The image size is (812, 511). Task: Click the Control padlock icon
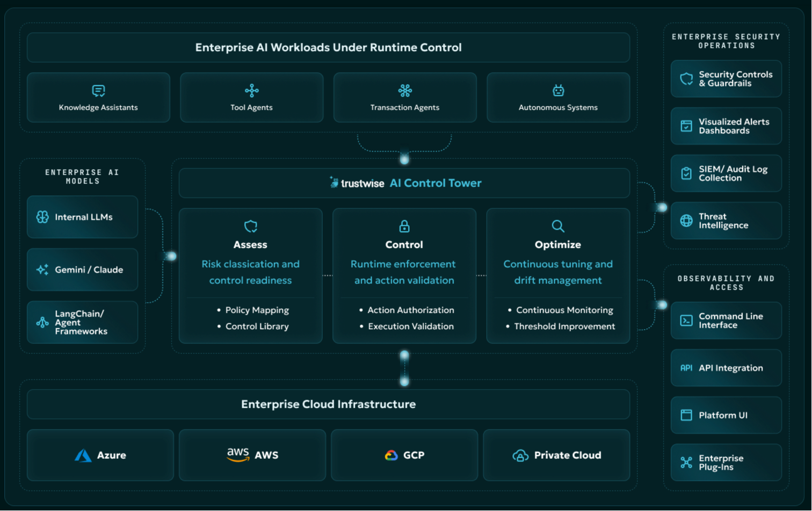pos(404,226)
